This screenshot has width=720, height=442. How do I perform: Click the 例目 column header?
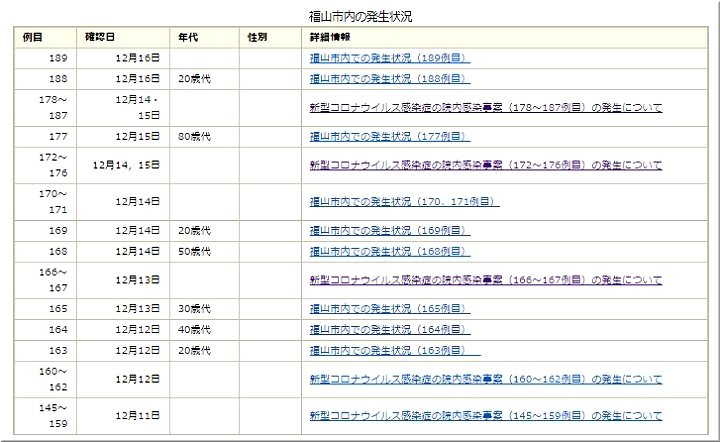pos(32,36)
